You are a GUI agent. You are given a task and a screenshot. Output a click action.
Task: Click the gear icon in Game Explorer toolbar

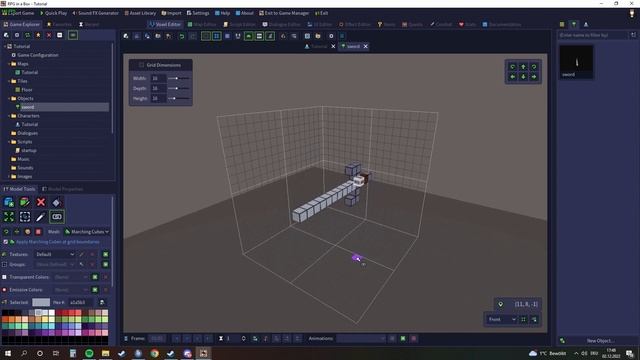pos(17,36)
